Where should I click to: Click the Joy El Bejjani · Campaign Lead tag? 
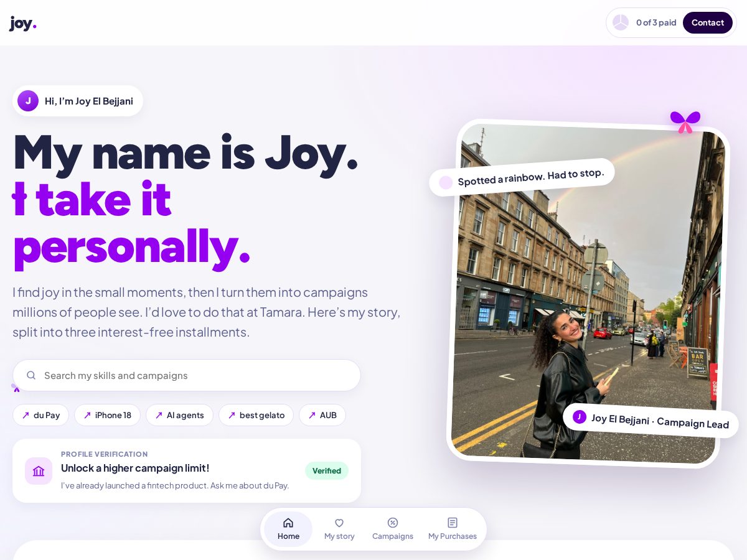(x=651, y=421)
